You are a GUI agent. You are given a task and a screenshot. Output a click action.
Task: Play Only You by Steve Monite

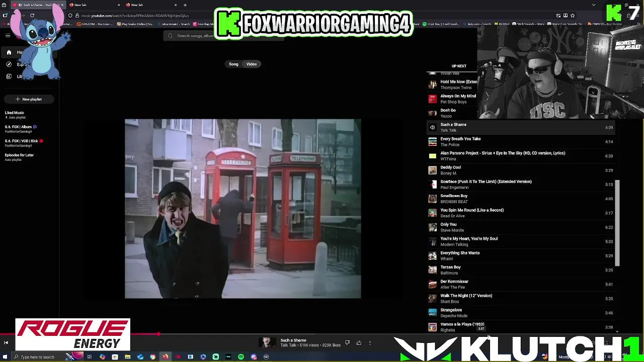click(521, 227)
